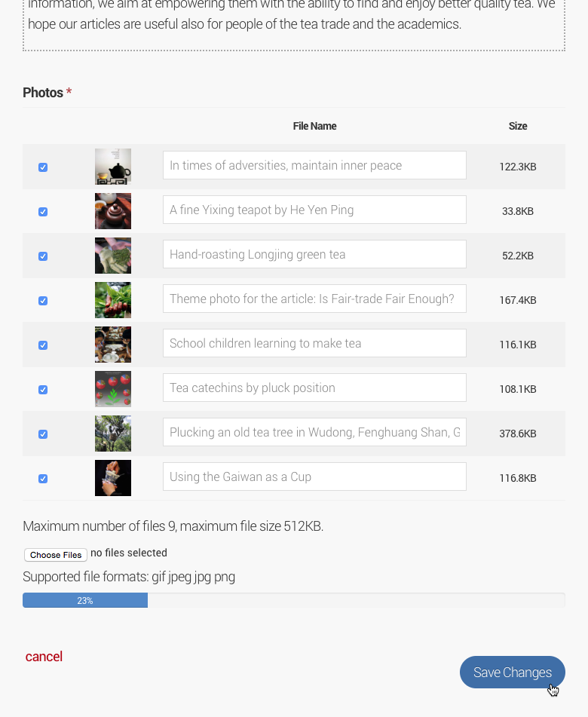This screenshot has width=588, height=717.
Task: Toggle the Longjing green tea checkbox
Action: (43, 256)
